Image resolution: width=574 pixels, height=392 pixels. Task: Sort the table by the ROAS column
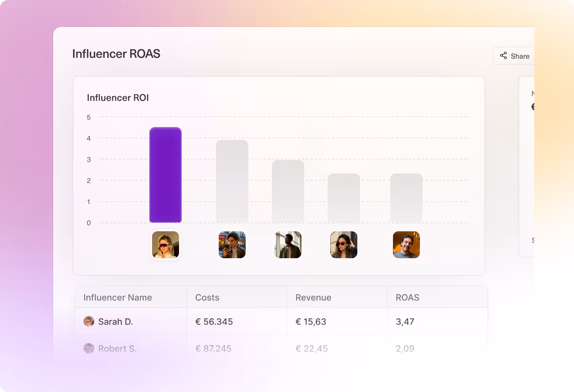click(407, 297)
